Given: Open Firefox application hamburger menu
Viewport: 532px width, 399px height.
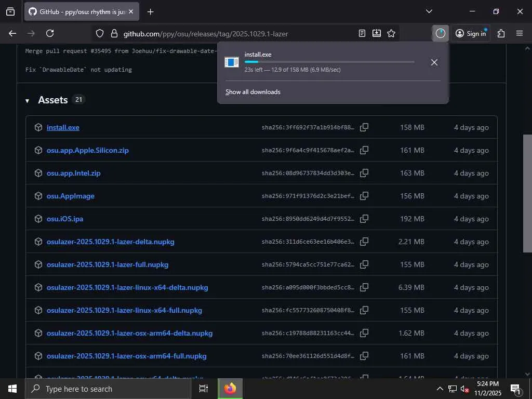Looking at the screenshot, I should 520,33.
